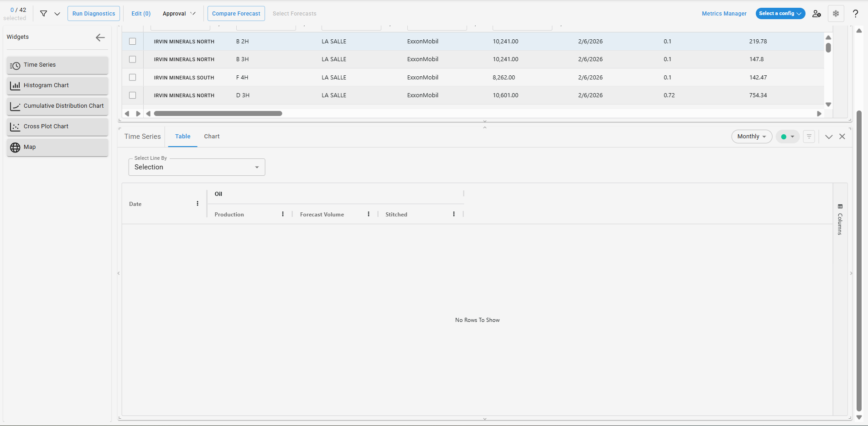This screenshot has width=868, height=426.
Task: Close the Time Series panel
Action: pos(842,137)
